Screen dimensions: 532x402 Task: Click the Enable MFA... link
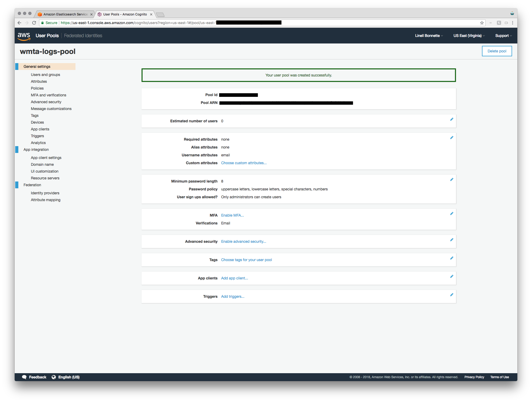[232, 215]
